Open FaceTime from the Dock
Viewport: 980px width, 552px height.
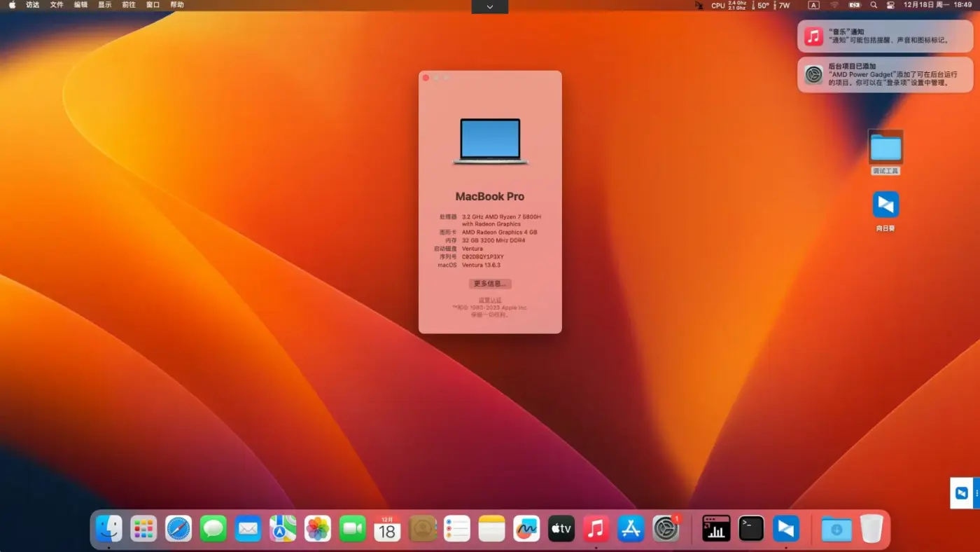pos(352,529)
